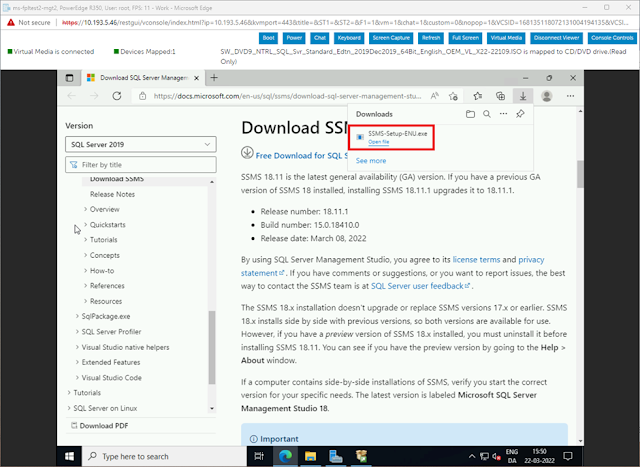This screenshot has height=467, width=640.
Task: Expand SQL Server Profiler node
Action: point(77,331)
